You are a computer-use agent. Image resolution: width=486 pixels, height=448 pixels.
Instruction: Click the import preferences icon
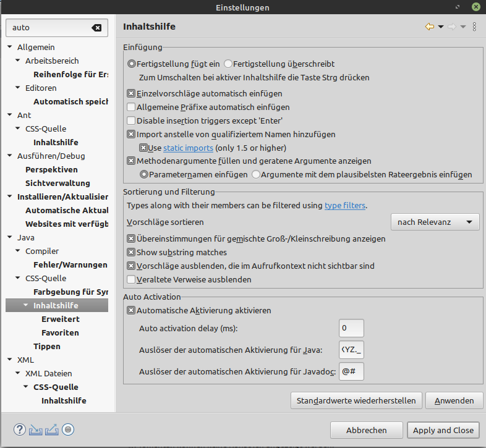click(x=35, y=429)
